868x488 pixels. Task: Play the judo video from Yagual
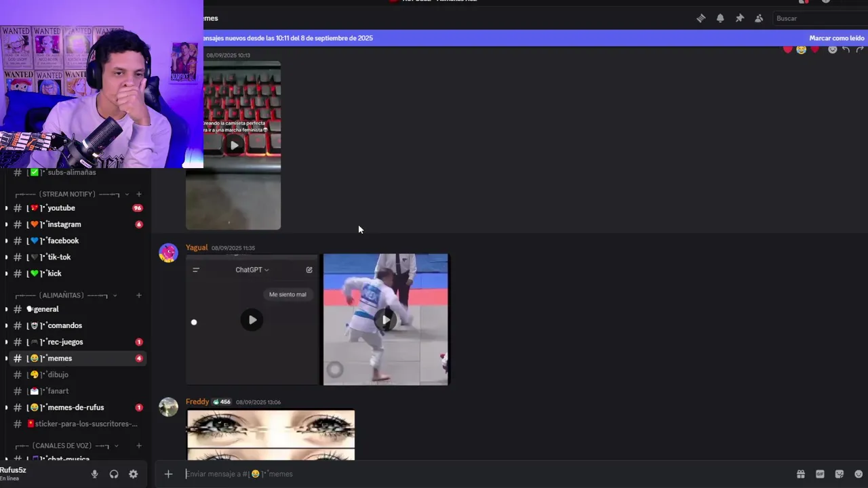click(x=385, y=320)
